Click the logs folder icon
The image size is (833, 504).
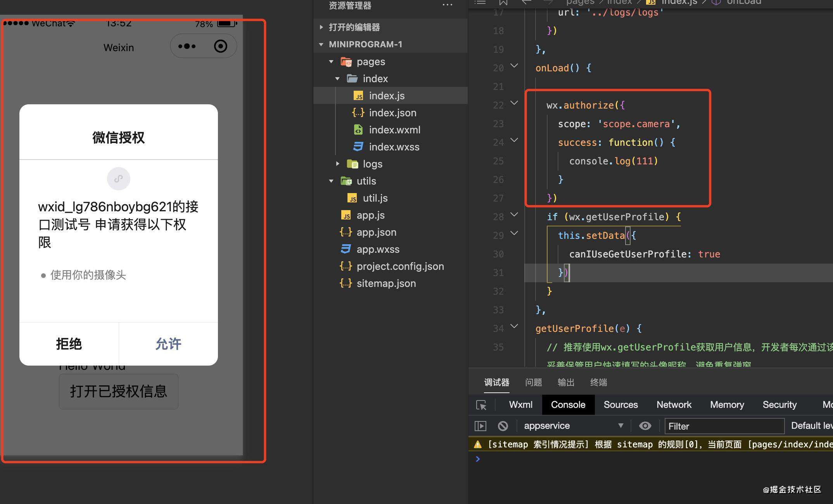(352, 164)
